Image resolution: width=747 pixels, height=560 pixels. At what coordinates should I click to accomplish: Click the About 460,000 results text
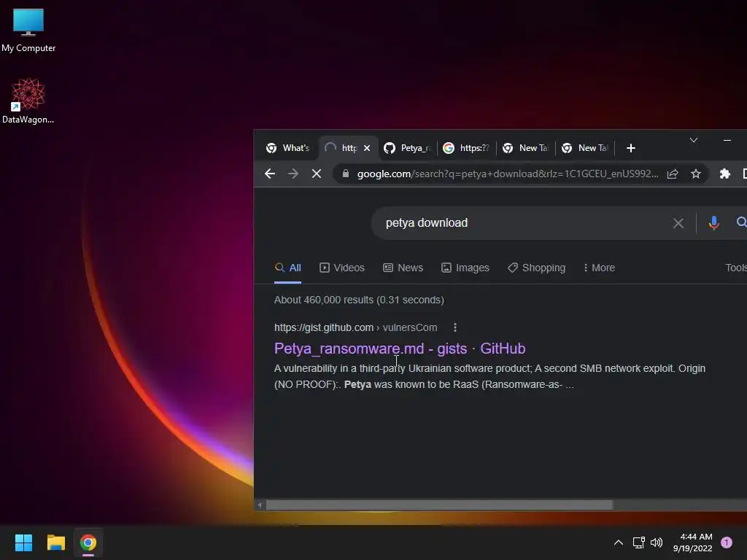point(359,300)
